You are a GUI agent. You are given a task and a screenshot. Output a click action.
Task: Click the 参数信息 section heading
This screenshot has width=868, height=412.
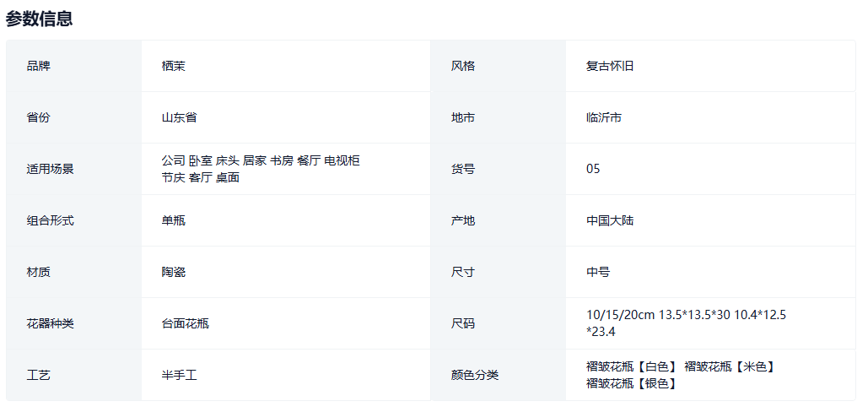[39, 19]
